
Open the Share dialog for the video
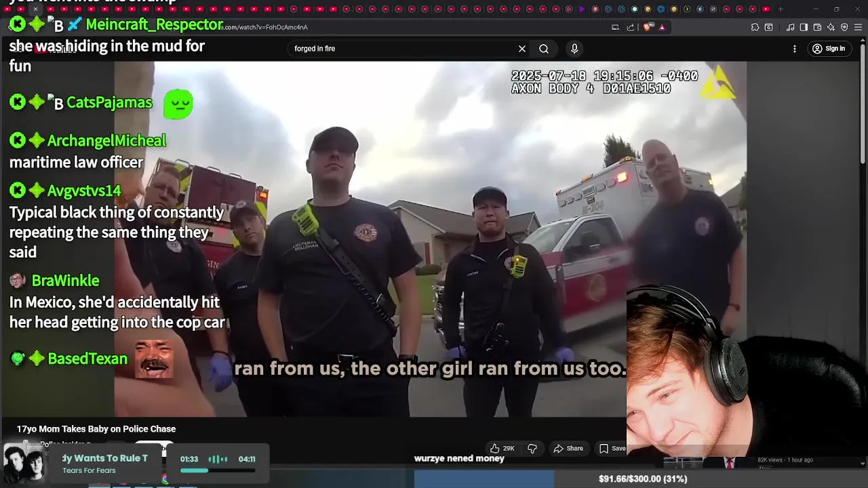pyautogui.click(x=568, y=448)
